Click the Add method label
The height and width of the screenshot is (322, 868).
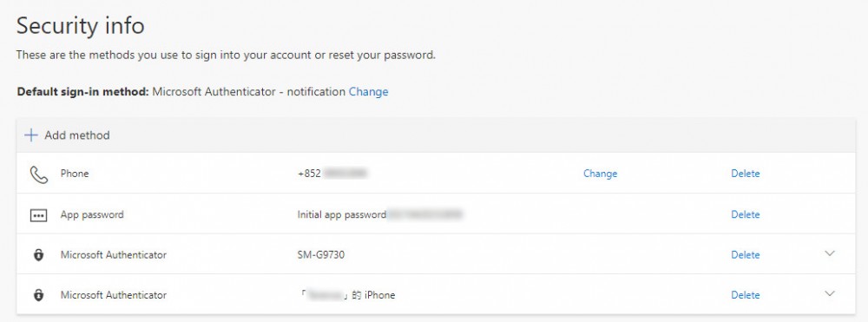[77, 135]
